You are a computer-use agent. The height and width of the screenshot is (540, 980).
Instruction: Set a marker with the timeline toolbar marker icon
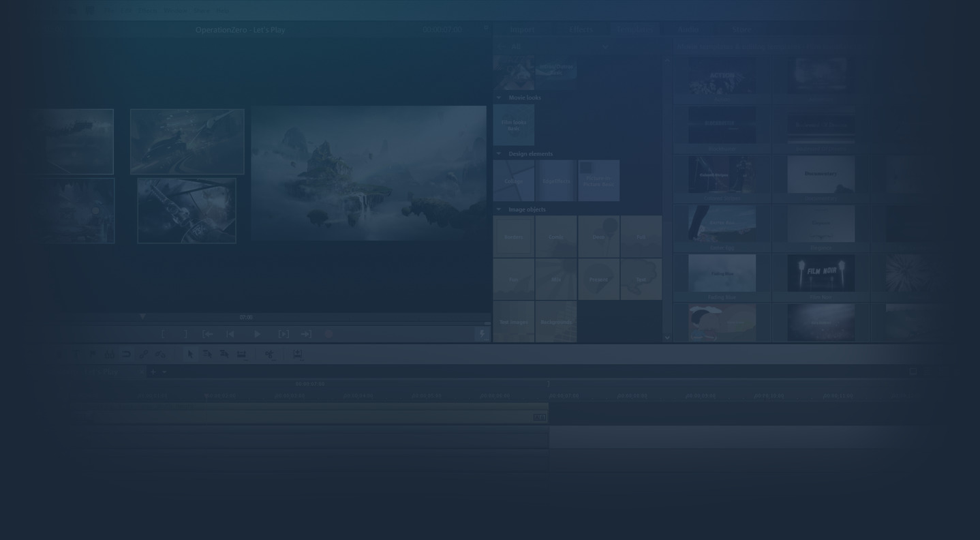(93, 355)
